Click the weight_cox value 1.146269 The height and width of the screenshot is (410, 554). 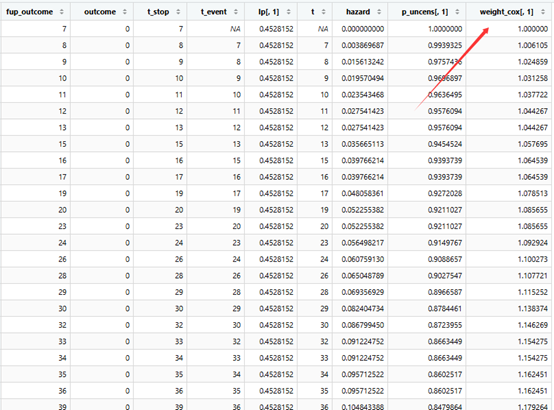[533, 325]
